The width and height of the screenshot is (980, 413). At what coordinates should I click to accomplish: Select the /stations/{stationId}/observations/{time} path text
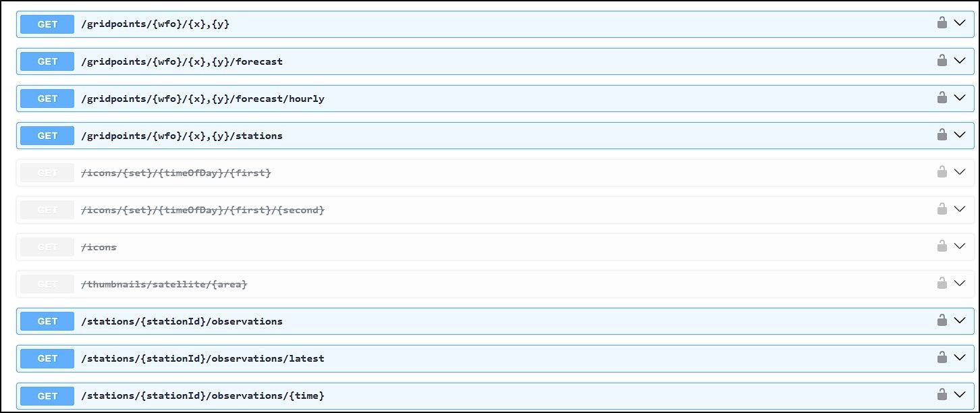(x=202, y=395)
